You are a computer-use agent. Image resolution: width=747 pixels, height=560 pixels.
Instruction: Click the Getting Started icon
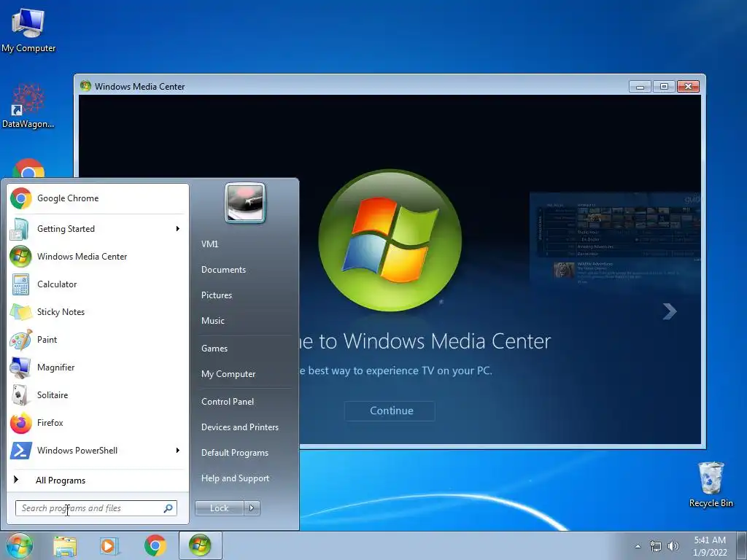(20, 229)
